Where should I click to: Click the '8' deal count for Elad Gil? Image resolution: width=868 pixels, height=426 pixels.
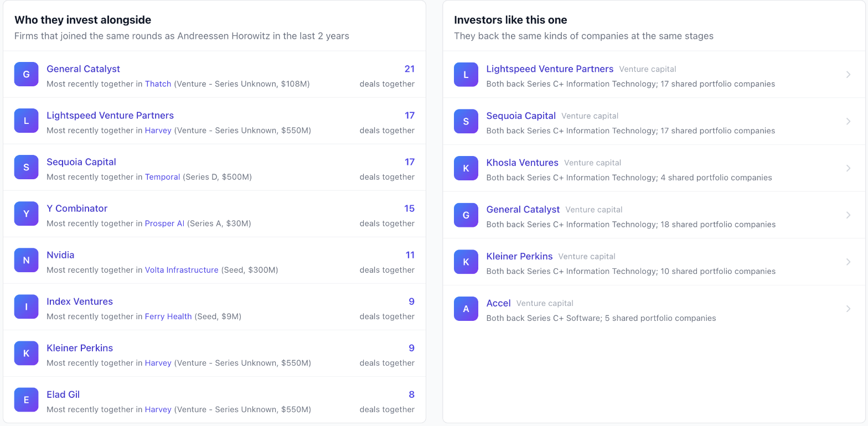(x=412, y=394)
